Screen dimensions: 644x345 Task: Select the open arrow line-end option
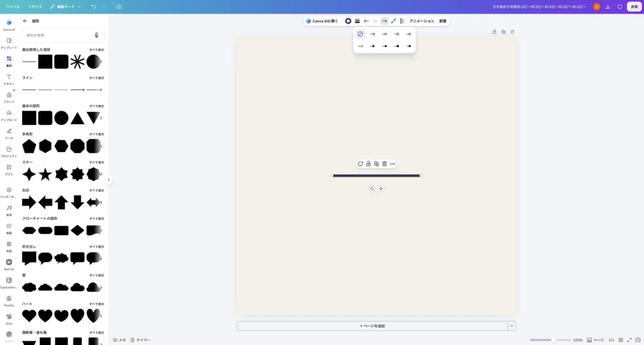point(372,34)
